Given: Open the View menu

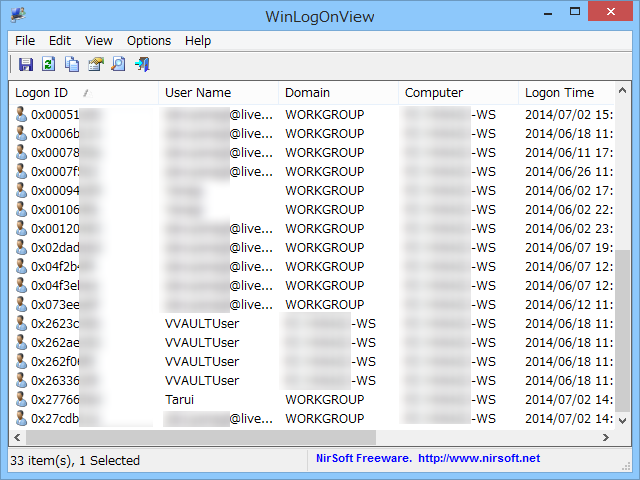Looking at the screenshot, I should click(98, 41).
